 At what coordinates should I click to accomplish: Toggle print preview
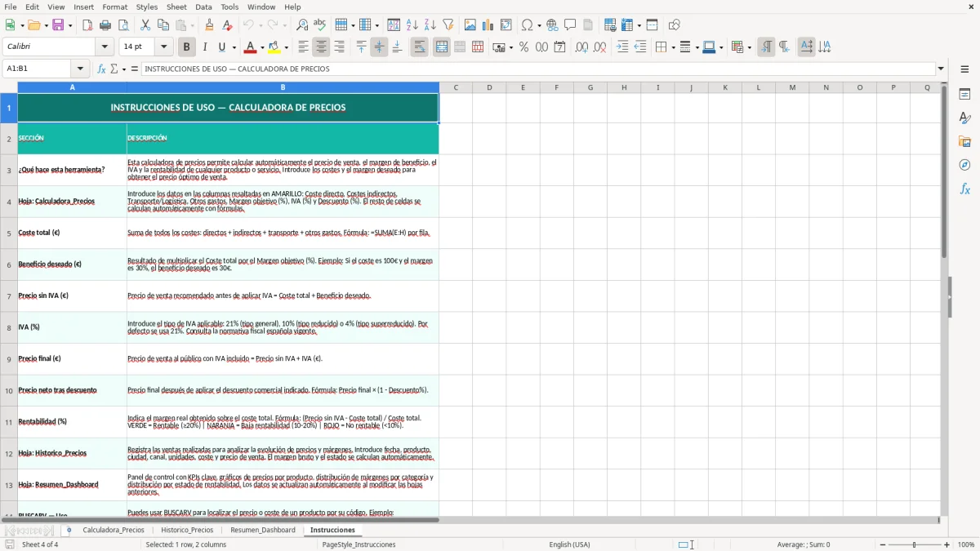123,25
